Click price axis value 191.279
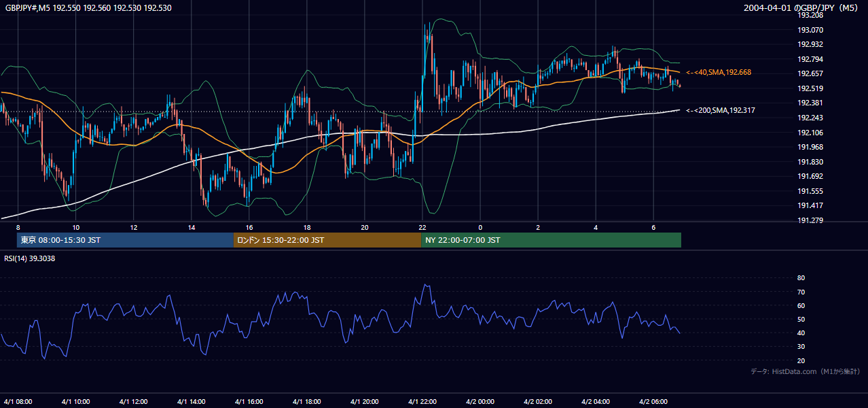The height and width of the screenshot is (408, 868). coord(810,220)
